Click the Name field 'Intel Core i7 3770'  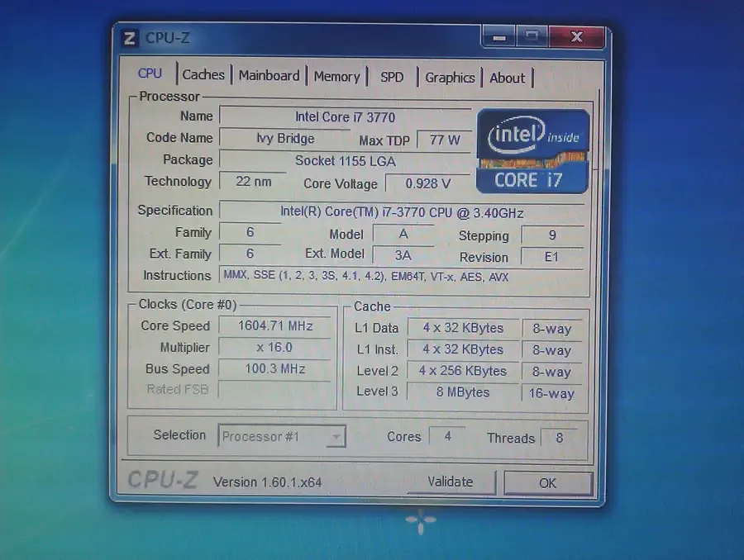(x=346, y=116)
